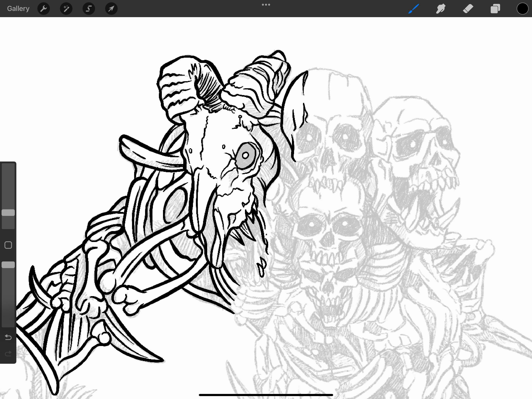Image resolution: width=532 pixels, height=399 pixels.
Task: Tap the home indicator bar at bottom
Action: pyautogui.click(x=266, y=395)
